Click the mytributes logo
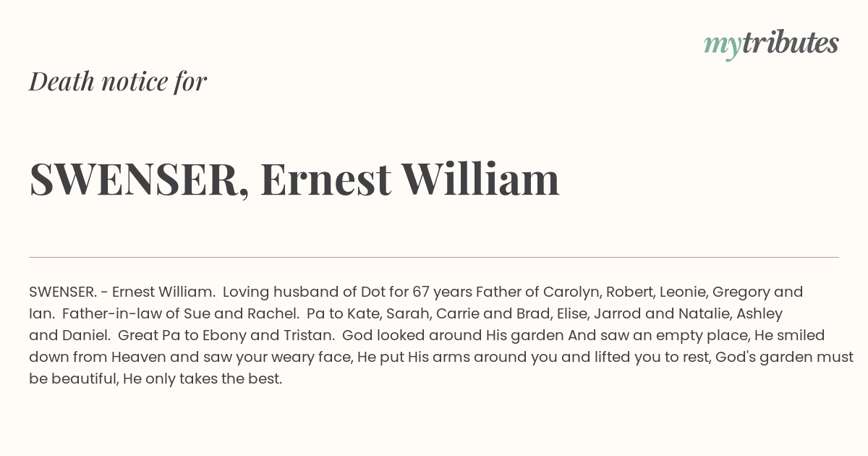Screen dimensions: 868x456 click(771, 44)
